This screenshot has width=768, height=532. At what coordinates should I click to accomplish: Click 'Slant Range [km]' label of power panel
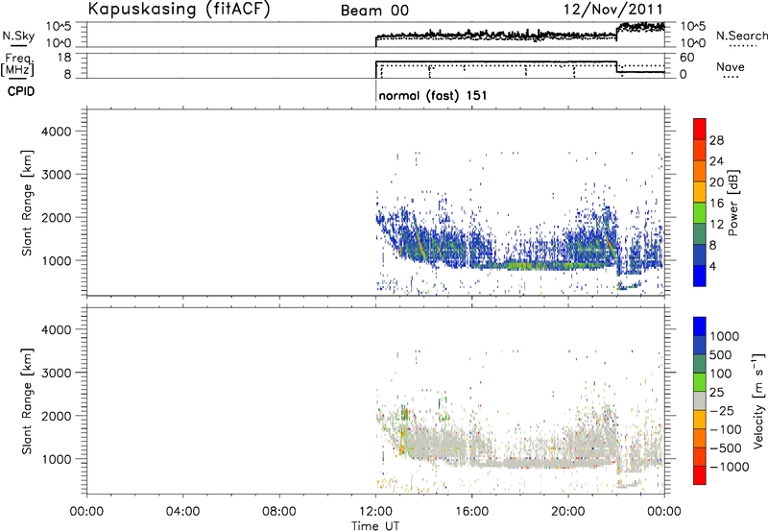coord(27,203)
